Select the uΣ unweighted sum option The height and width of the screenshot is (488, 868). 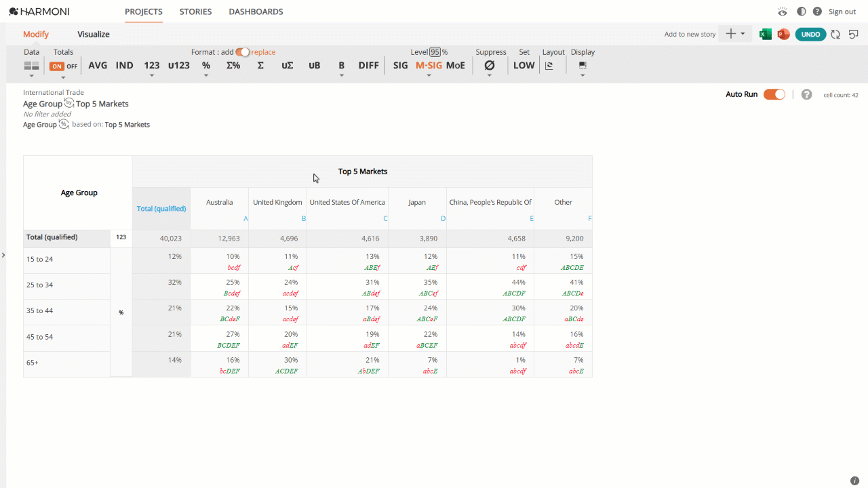click(288, 66)
